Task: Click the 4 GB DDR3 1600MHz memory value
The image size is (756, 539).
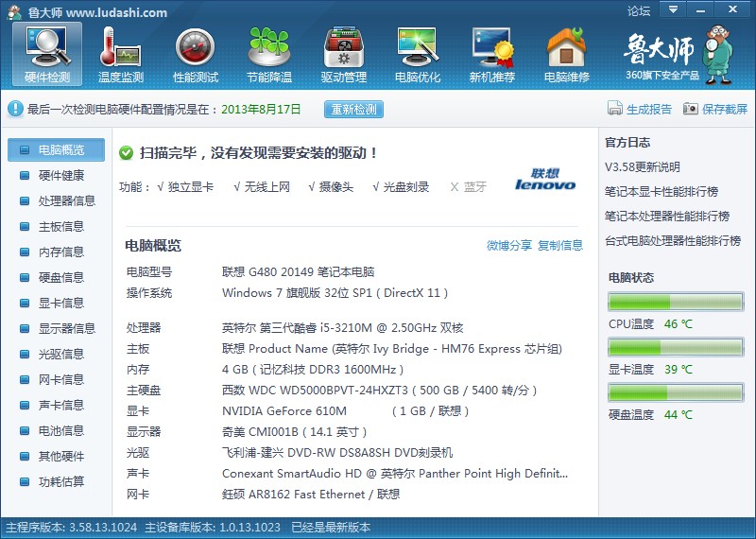Action: (x=313, y=370)
